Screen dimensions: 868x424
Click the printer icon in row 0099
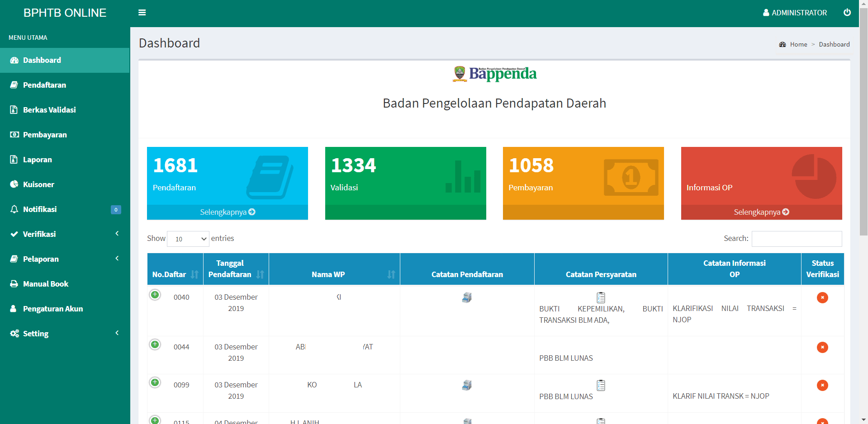pos(467,385)
